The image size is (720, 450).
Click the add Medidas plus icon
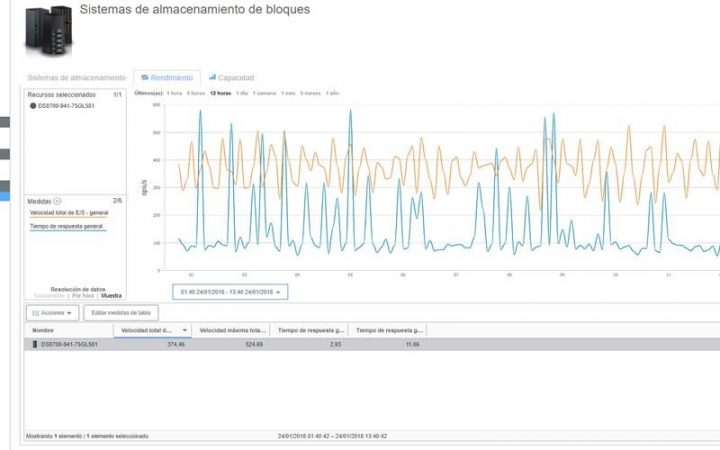pyautogui.click(x=57, y=201)
